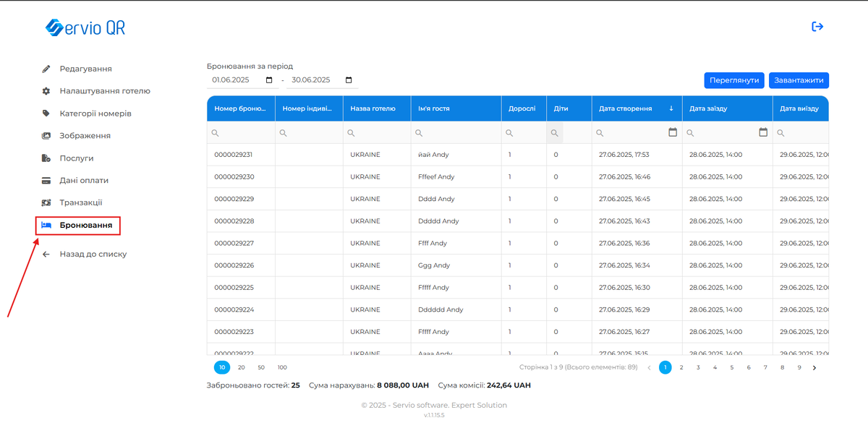This screenshot has height=423, width=868.
Task: Open the Дата заїзду filter calendar
Action: pyautogui.click(x=762, y=132)
